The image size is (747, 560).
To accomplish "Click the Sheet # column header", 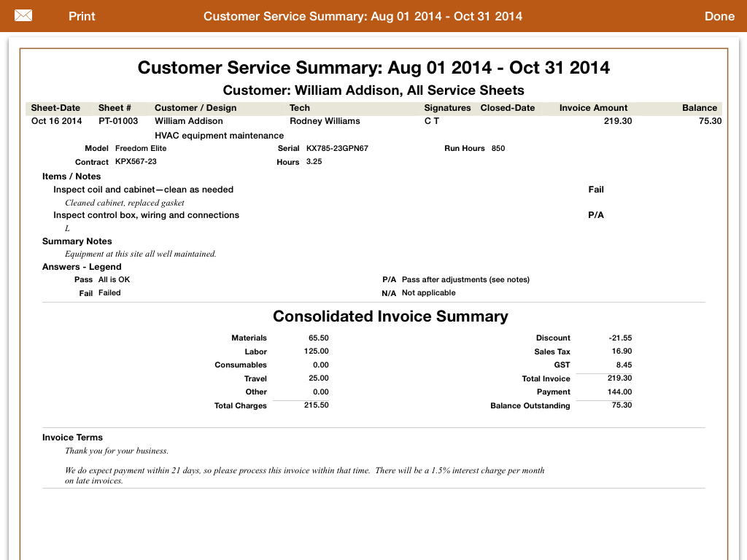I will [115, 108].
